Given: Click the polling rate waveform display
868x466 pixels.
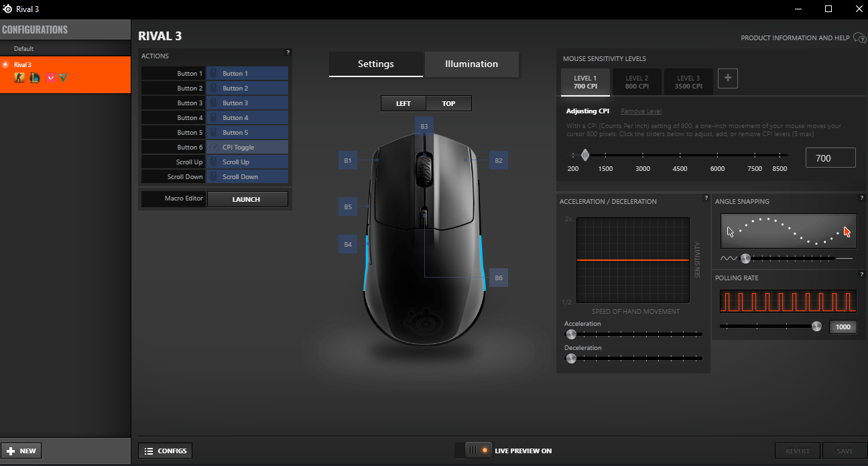Looking at the screenshot, I should pyautogui.click(x=788, y=301).
